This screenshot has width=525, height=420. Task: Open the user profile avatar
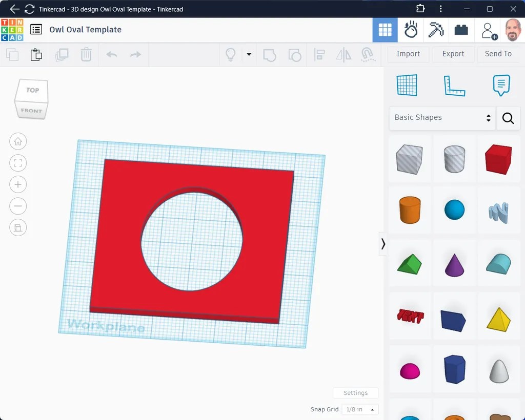coord(513,30)
